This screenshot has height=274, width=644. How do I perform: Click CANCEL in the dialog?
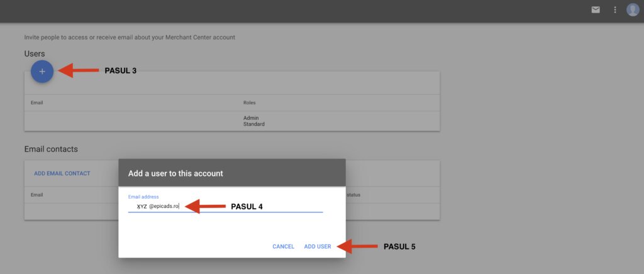click(x=284, y=246)
